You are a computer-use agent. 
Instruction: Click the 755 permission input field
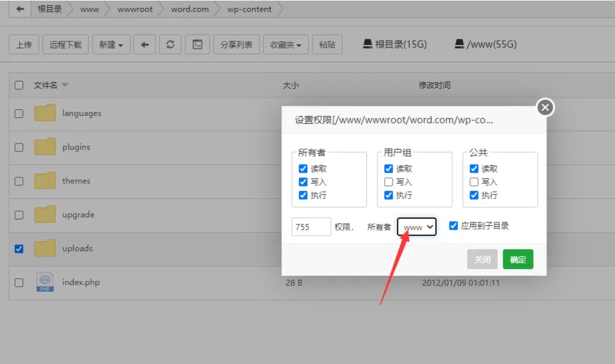point(311,227)
